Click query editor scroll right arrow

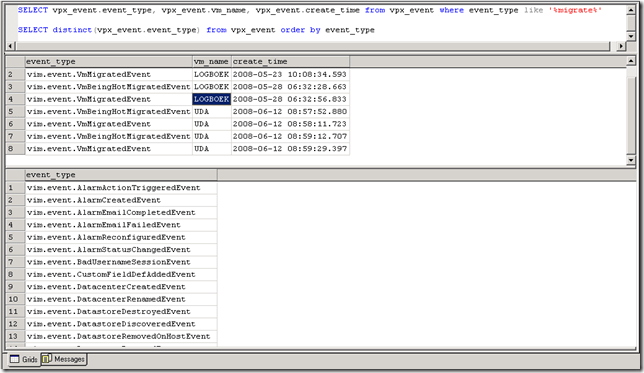pyautogui.click(x=621, y=46)
